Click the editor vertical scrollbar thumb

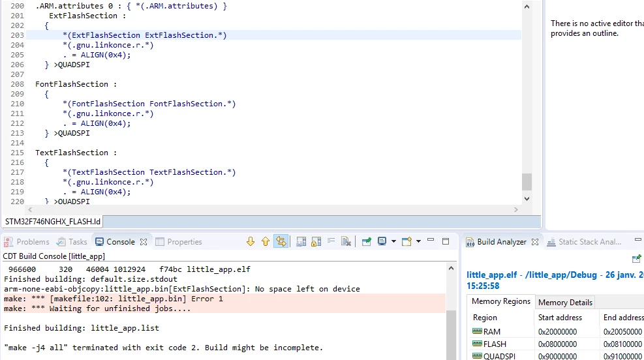[527, 182]
